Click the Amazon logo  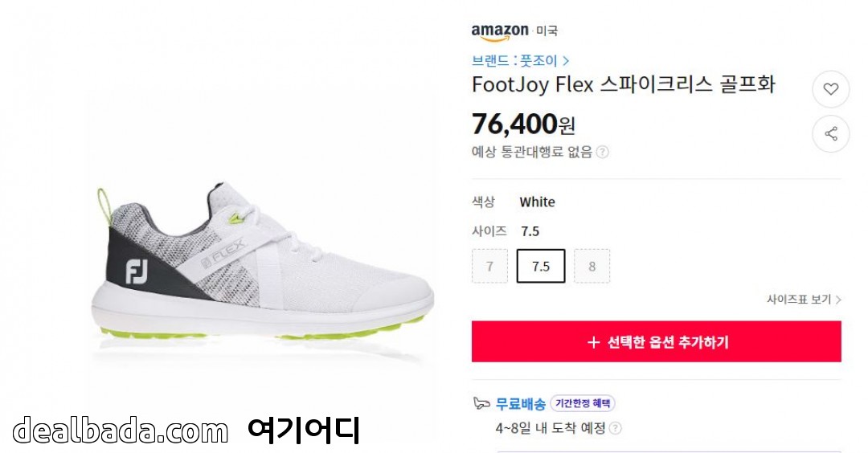[500, 31]
